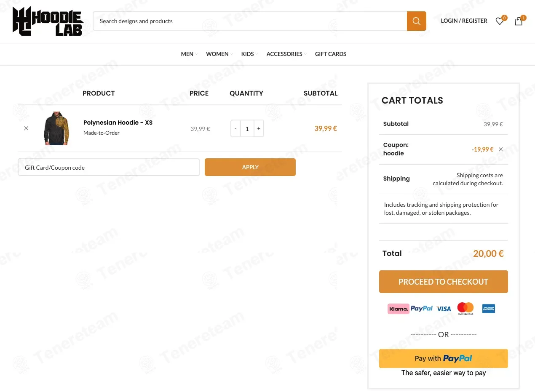Focus the Gift Card/Coupon code field

coord(109,167)
